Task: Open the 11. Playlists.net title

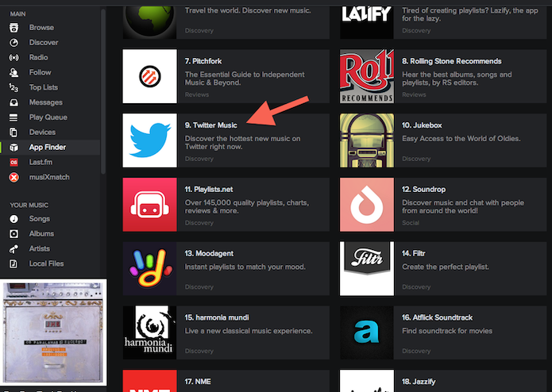Action: point(209,190)
